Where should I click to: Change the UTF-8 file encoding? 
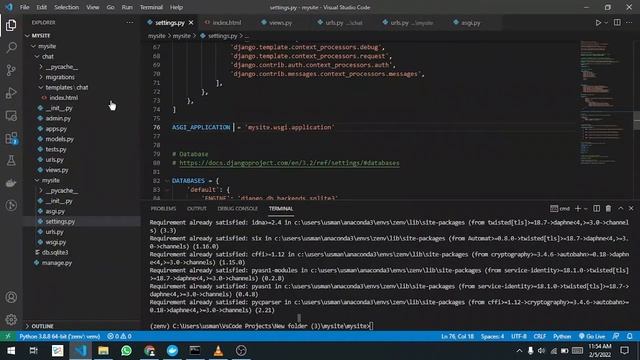[x=519, y=336]
